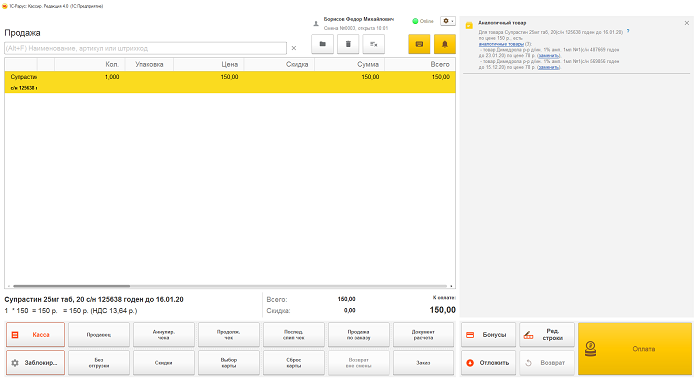
Task: Click the Возврат вне смены button
Action: click(x=358, y=362)
